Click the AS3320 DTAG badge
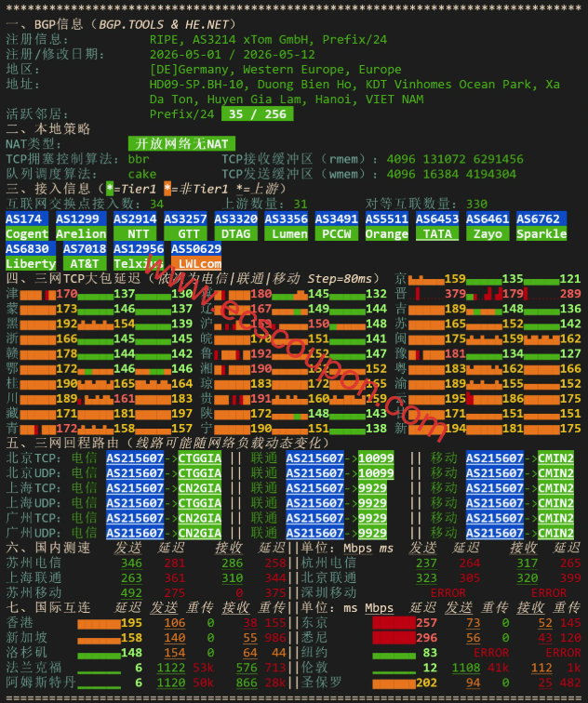The image size is (588, 703). pyautogui.click(x=235, y=226)
